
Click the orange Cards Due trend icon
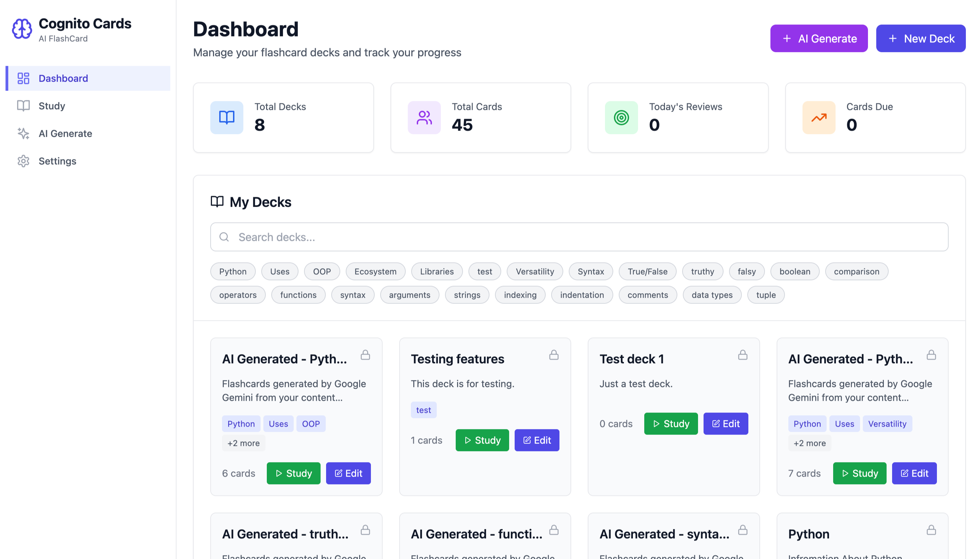pos(818,118)
